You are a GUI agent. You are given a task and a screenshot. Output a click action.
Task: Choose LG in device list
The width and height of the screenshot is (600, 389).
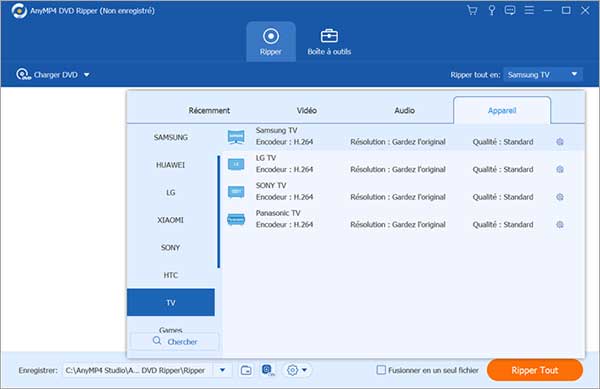click(171, 192)
